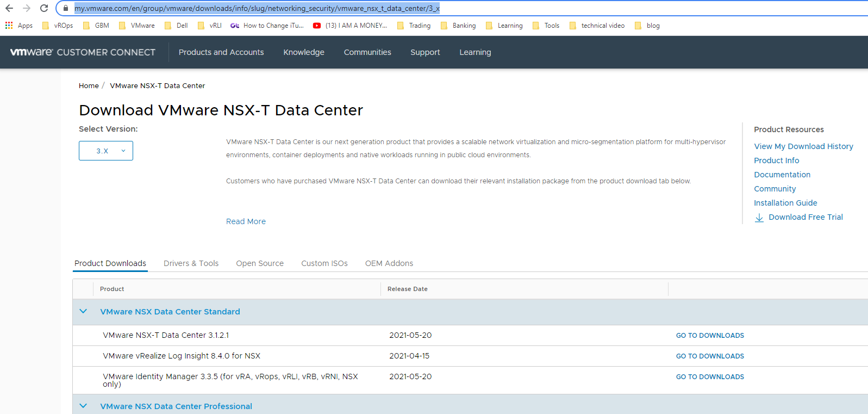This screenshot has height=414, width=868.
Task: Open the VMware bookmark folder
Action: click(x=136, y=26)
